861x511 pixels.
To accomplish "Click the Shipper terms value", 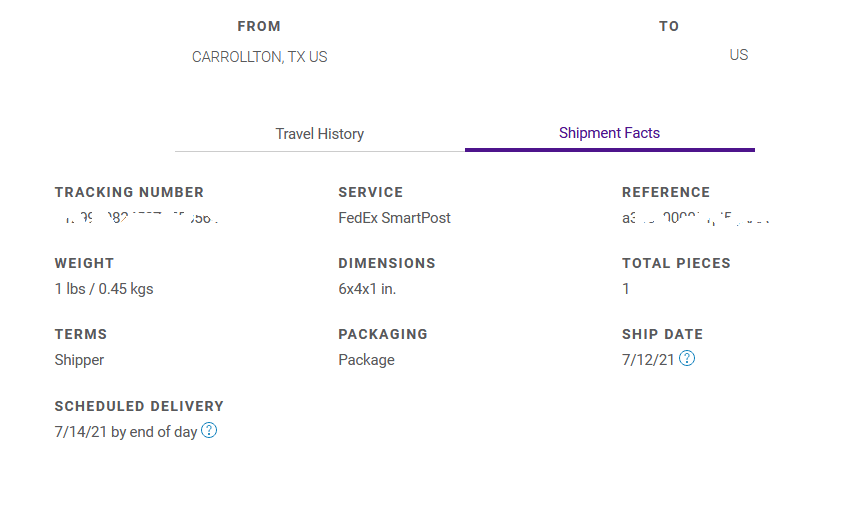I will (x=79, y=360).
